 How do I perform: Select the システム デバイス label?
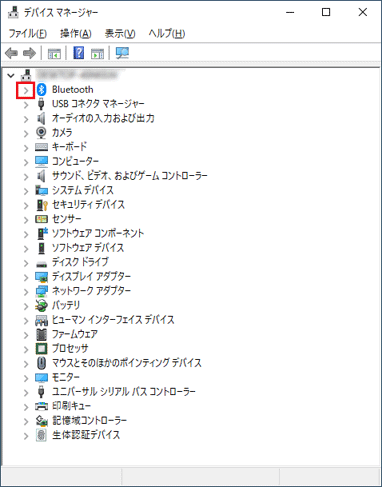click(x=83, y=190)
